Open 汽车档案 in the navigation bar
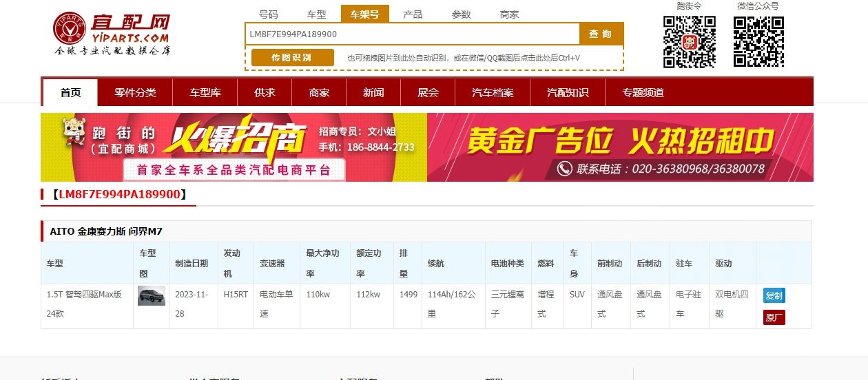868x380 pixels. (493, 93)
